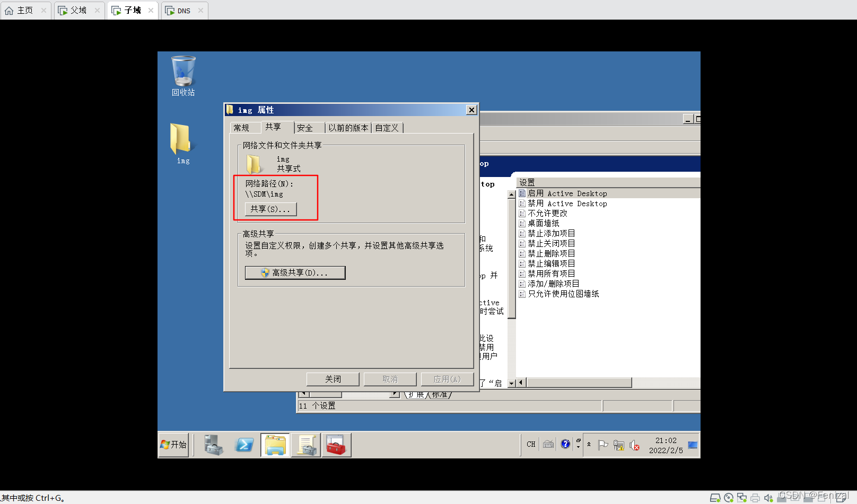Select the 启用 Active Desktop setting row
This screenshot has height=504, width=857.
(609, 193)
